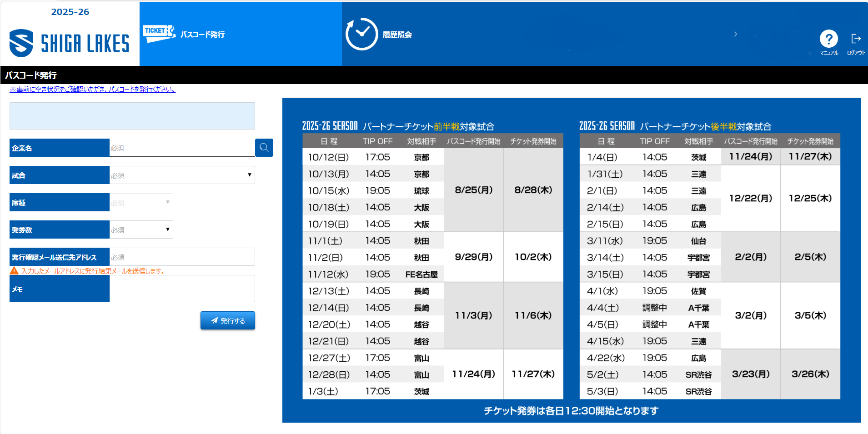Switch to the 履歴照会 tab
This screenshot has width=868, height=434.
click(397, 35)
